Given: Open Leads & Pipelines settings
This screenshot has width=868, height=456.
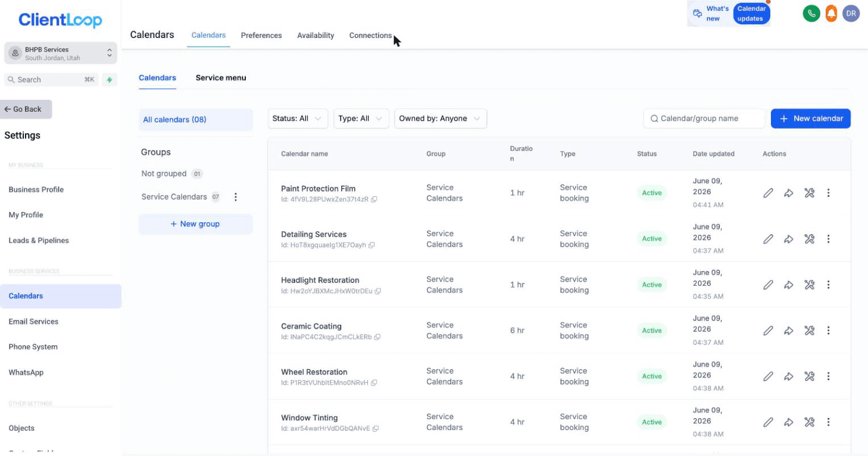Looking at the screenshot, I should point(39,240).
